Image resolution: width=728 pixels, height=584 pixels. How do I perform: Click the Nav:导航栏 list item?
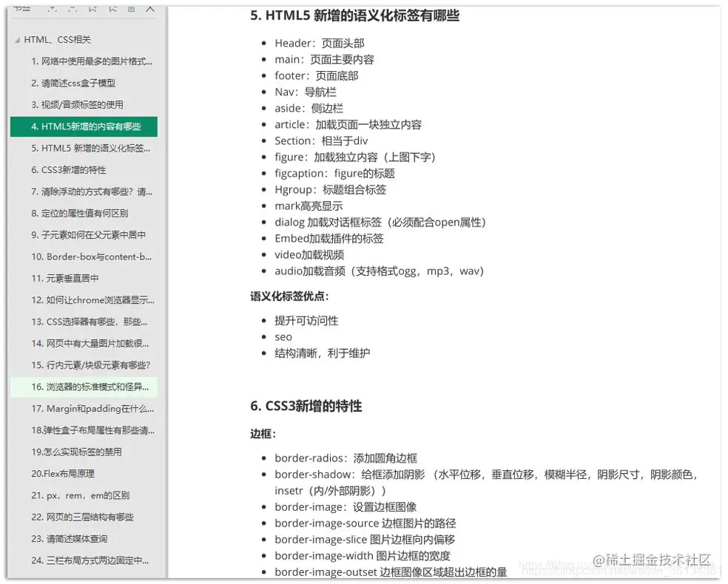click(x=306, y=92)
